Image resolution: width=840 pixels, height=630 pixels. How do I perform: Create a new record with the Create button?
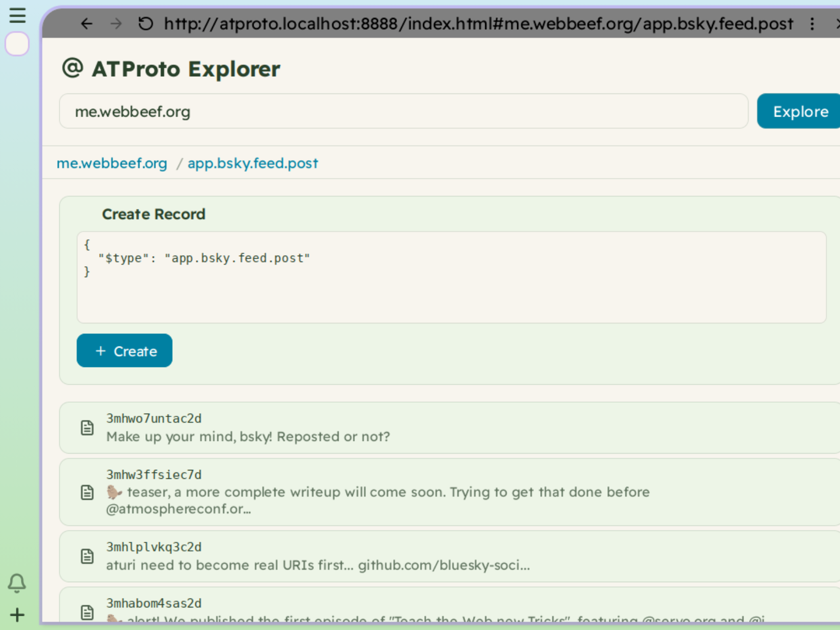124,351
